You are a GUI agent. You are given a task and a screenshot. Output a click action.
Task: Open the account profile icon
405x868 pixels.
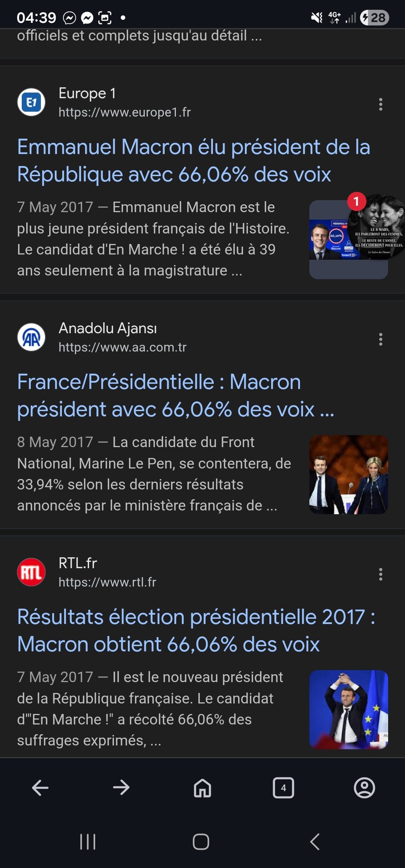click(364, 788)
